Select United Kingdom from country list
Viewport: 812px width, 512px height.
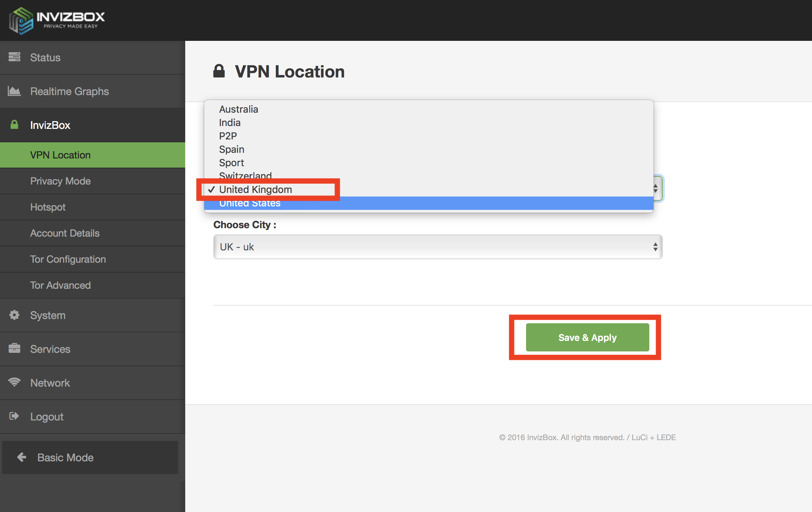(x=256, y=189)
